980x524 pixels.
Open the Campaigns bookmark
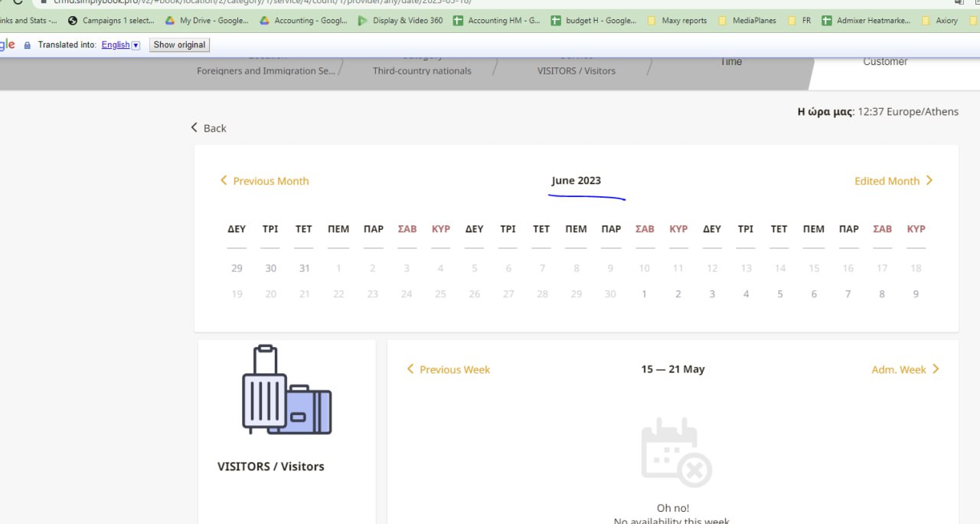pyautogui.click(x=111, y=21)
